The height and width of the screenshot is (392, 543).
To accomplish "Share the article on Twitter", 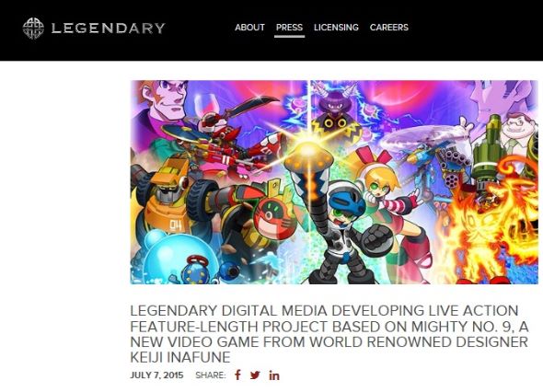I will coord(255,375).
